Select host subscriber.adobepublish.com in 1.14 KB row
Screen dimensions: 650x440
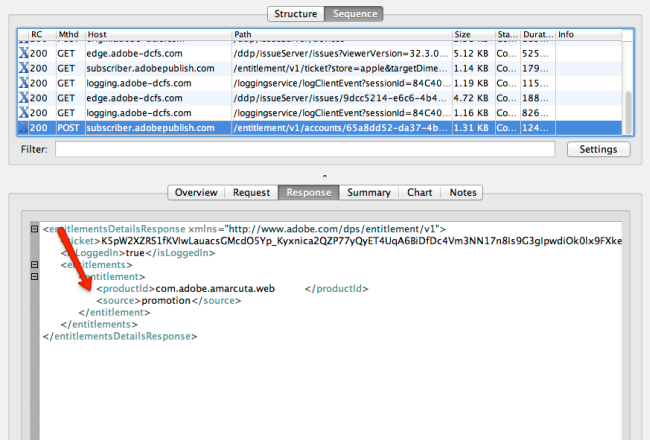point(150,68)
